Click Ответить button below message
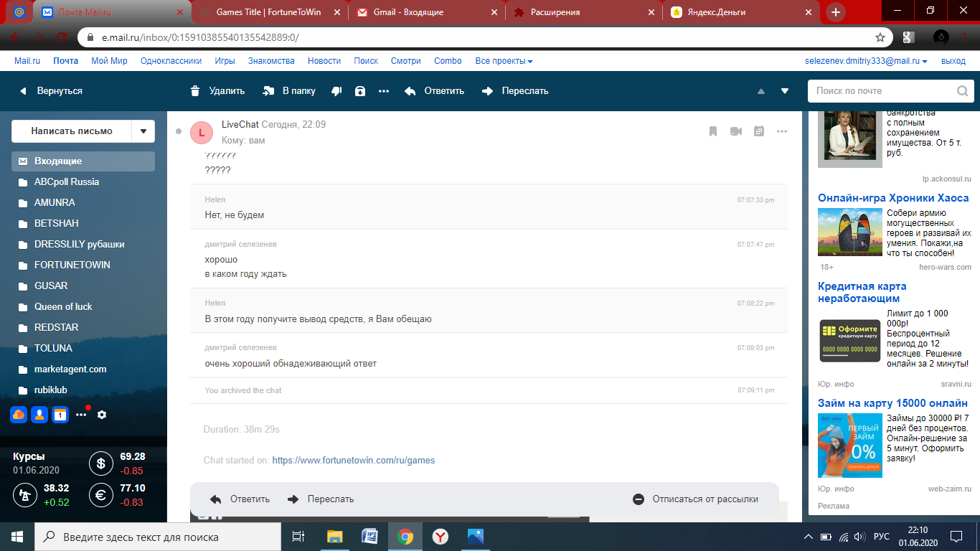 pyautogui.click(x=240, y=499)
